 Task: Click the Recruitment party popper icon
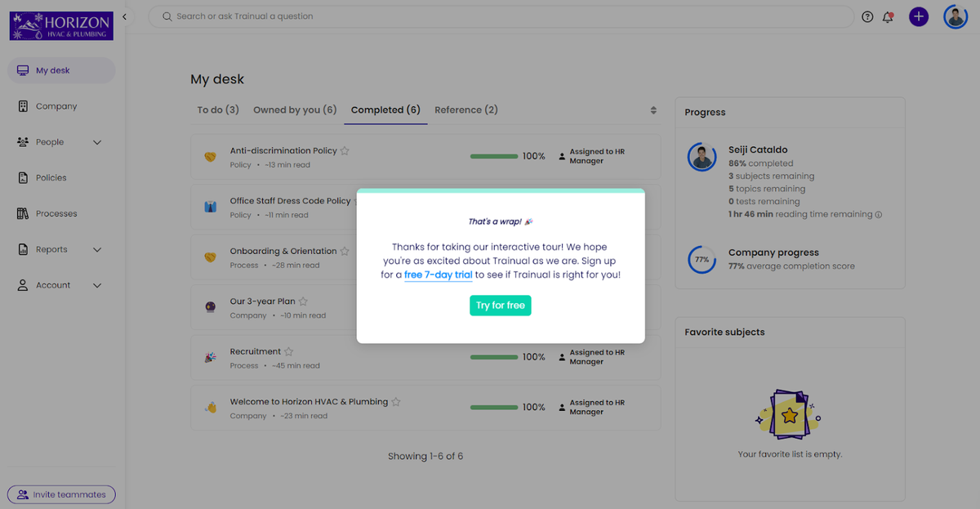pos(210,358)
